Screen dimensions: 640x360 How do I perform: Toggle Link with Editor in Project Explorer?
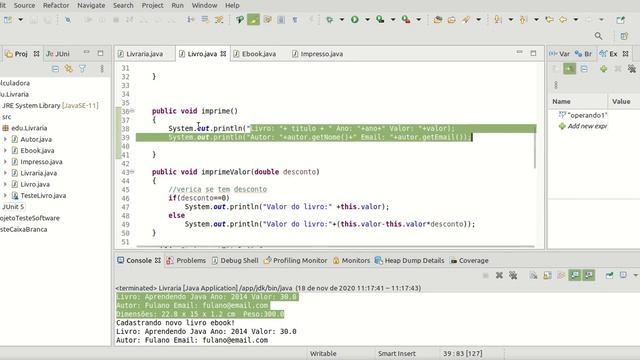pyautogui.click(x=69, y=69)
